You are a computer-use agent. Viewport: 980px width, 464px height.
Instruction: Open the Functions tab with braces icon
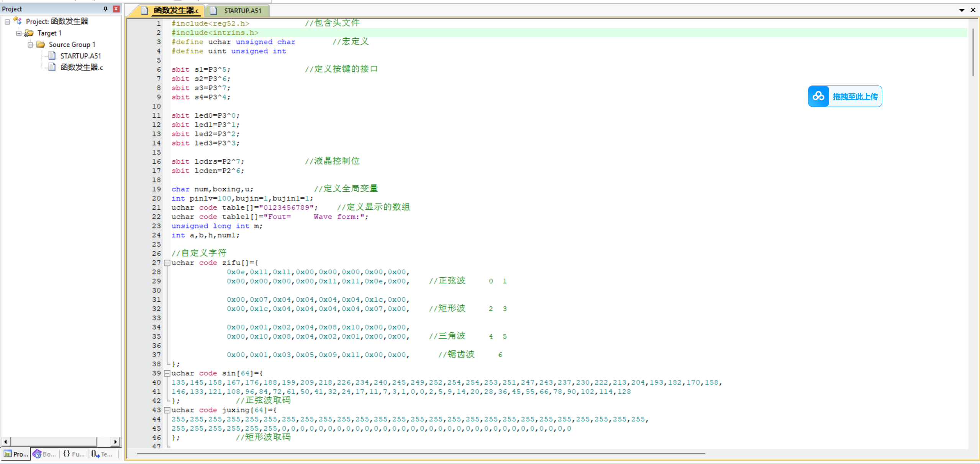click(x=67, y=454)
